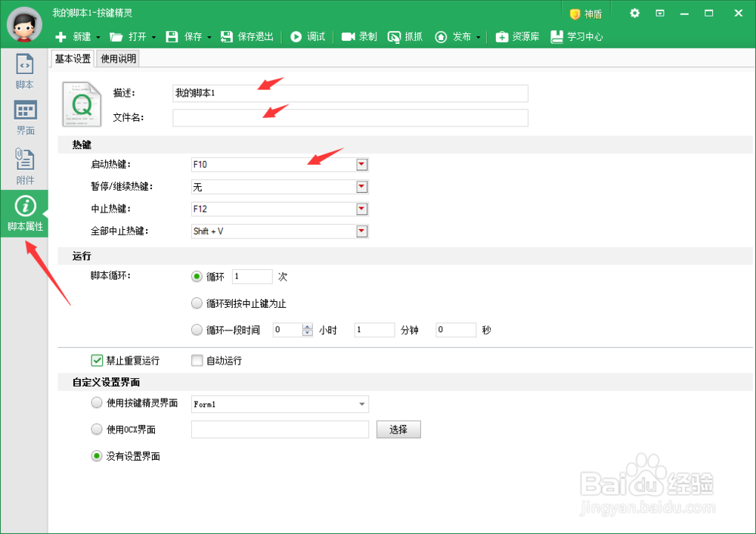Click the script file Q icon thumbnail
756x534 pixels.
tap(82, 104)
